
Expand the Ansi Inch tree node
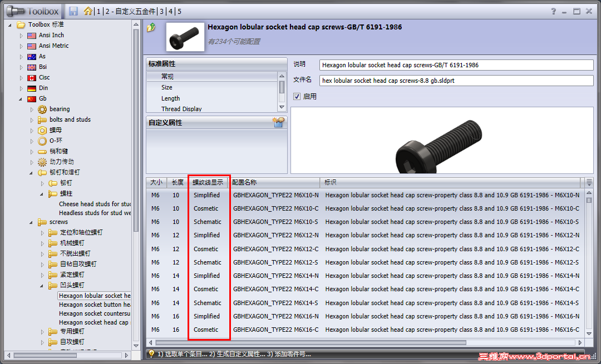21,35
